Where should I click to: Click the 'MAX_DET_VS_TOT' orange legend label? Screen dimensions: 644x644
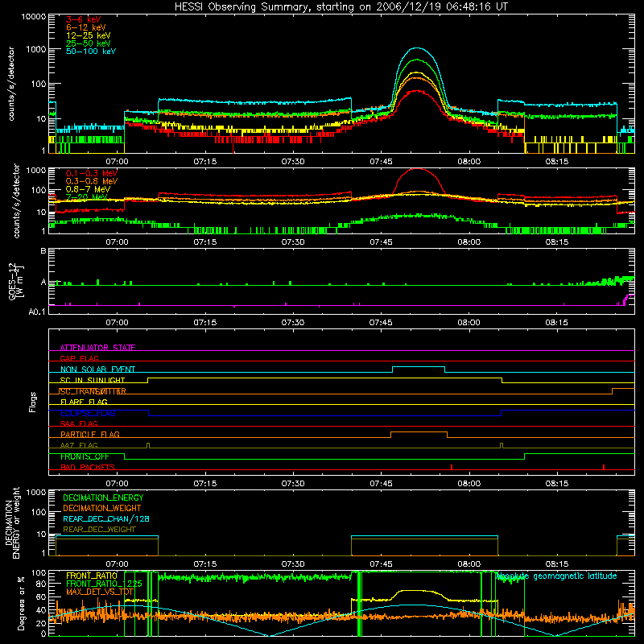100,592
